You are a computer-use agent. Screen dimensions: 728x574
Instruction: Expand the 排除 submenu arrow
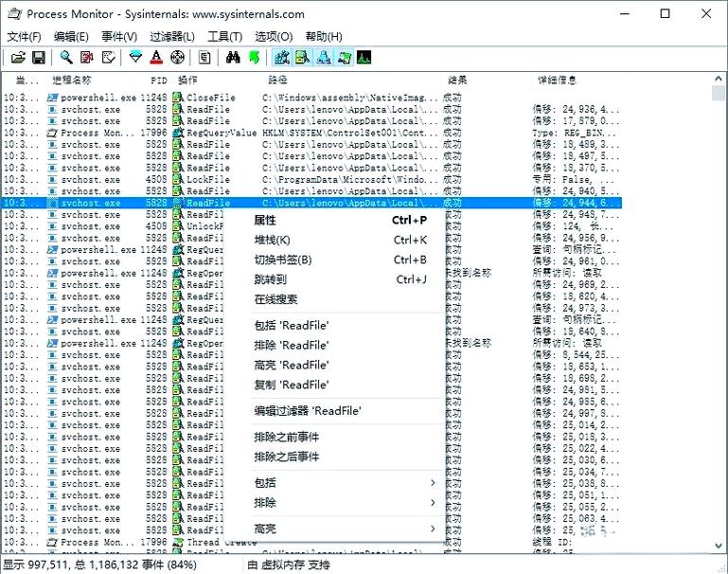click(433, 503)
